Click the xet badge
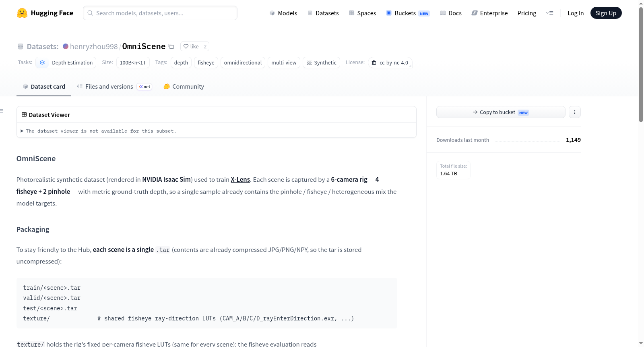Image resolution: width=644 pixels, height=347 pixels. click(144, 87)
